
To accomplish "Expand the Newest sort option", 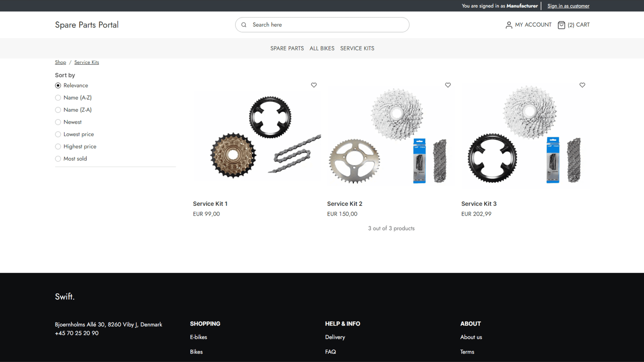I will (57, 122).
